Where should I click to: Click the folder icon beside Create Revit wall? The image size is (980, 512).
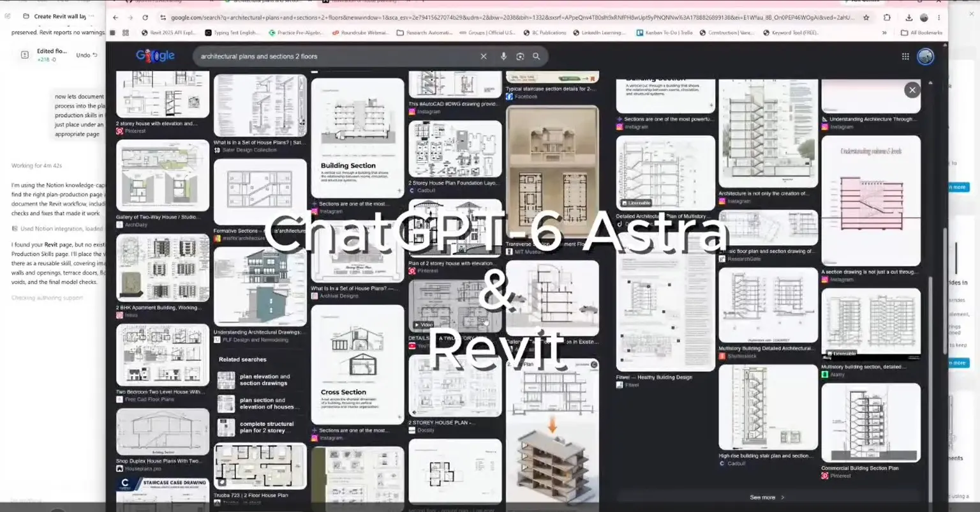tap(26, 16)
